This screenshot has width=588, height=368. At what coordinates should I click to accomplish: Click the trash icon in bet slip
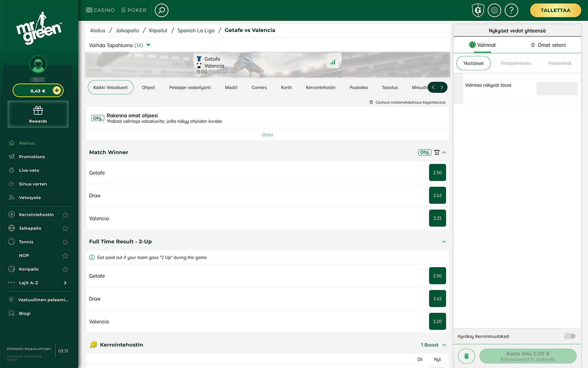point(466,356)
